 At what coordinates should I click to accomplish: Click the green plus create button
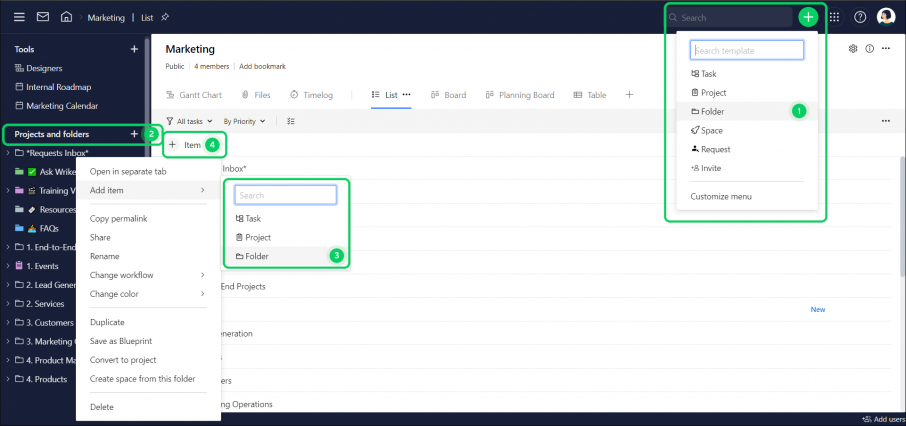pyautogui.click(x=808, y=17)
